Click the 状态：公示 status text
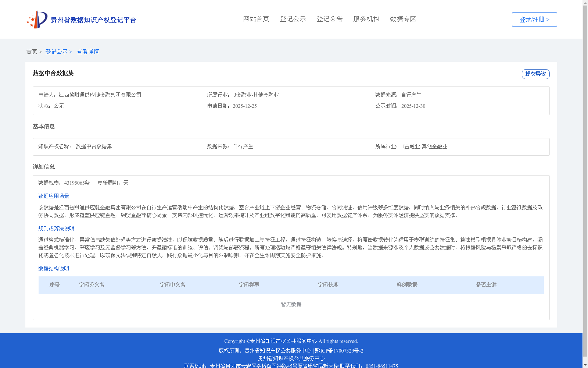Image resolution: width=588 pixels, height=368 pixels. 51,106
